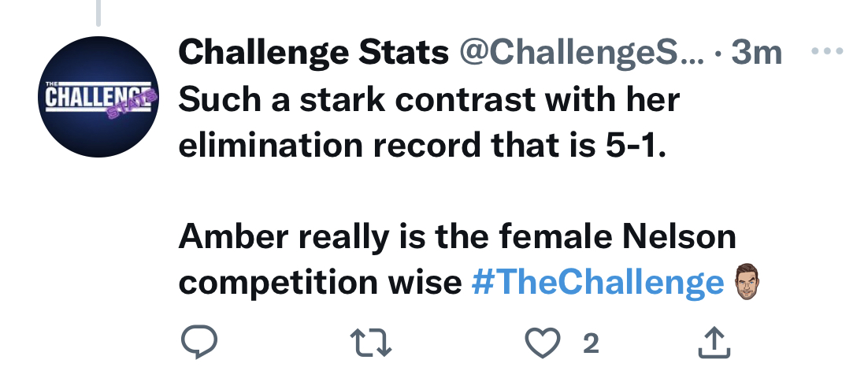This screenshot has width=868, height=382.
Task: Click the 'Amber really is the female Nelson' line
Action: [458, 237]
